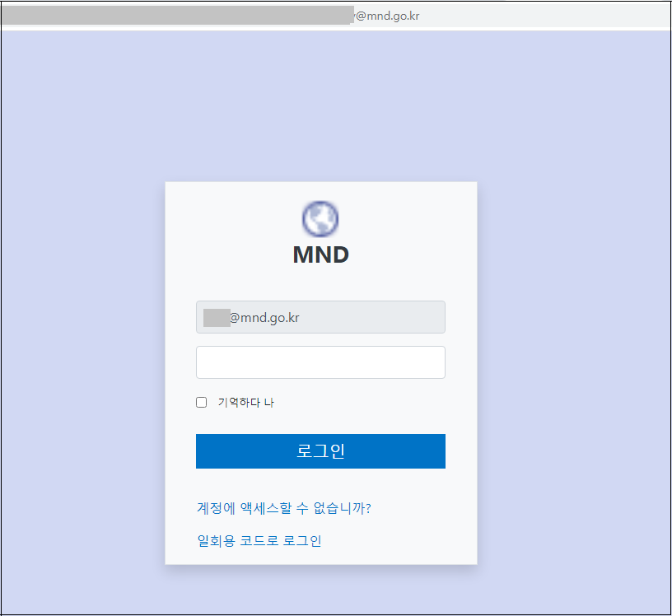
Task: Open the 계정에 액세스할 수 없습니까? link
Action: coord(284,508)
